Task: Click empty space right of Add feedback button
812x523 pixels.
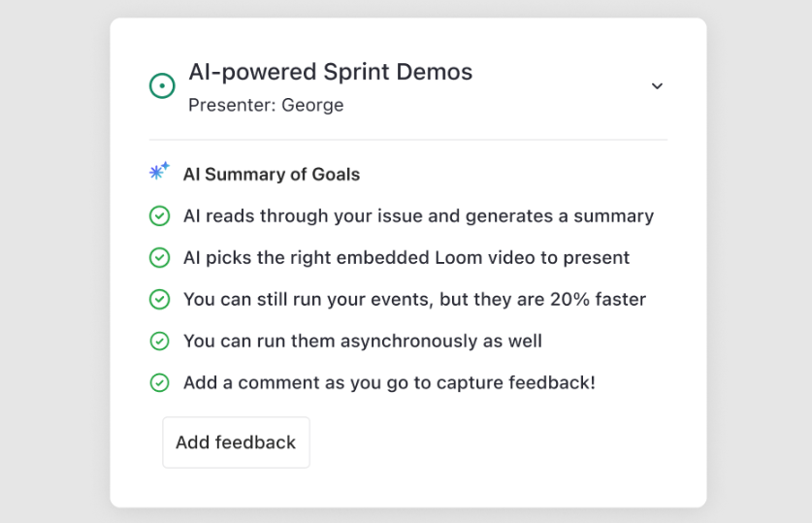Action: point(488,442)
